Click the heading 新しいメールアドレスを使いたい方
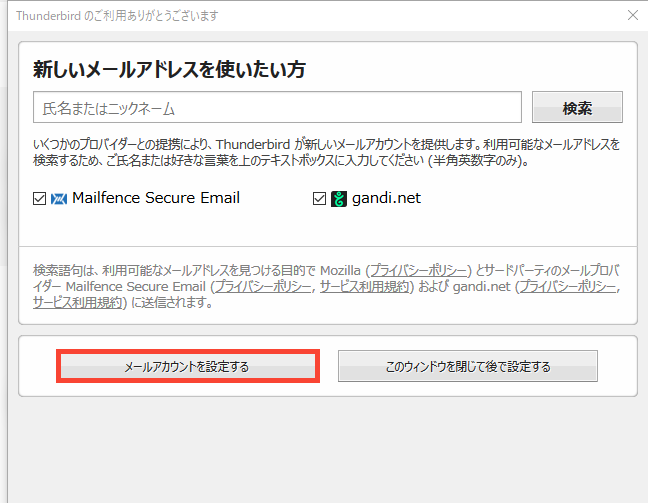This screenshot has width=648, height=503. pyautogui.click(x=169, y=69)
